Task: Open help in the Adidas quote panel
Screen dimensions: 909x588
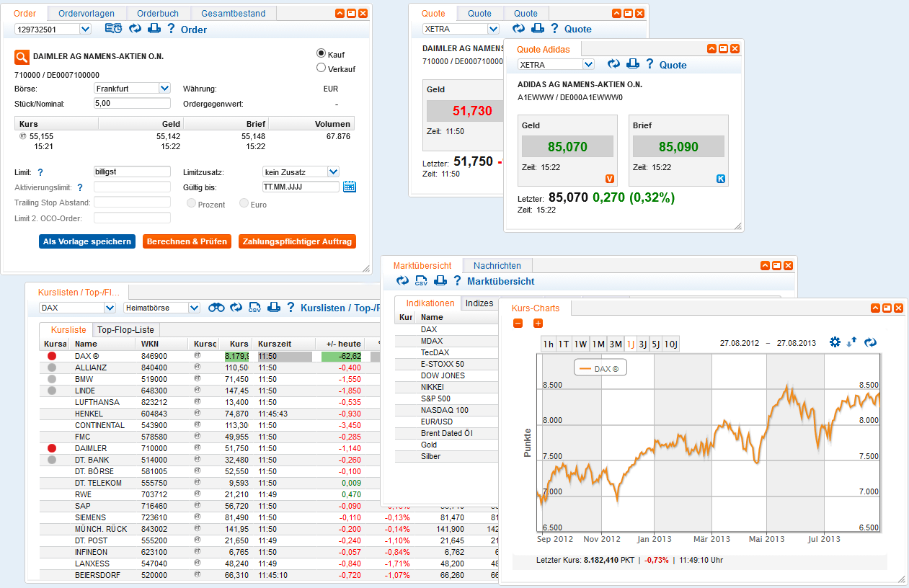Action: (x=649, y=64)
